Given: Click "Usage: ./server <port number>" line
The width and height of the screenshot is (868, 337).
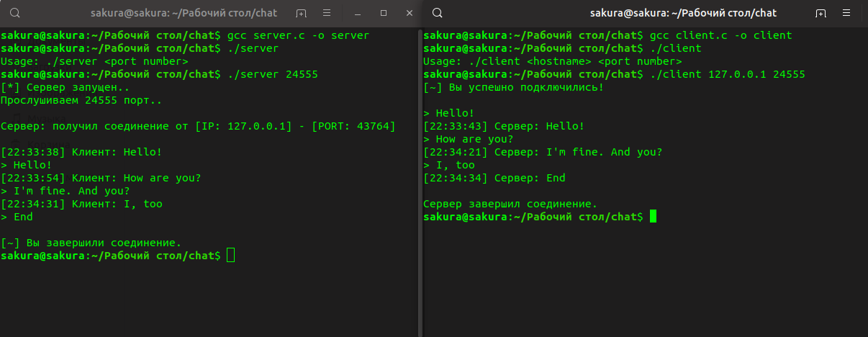Looking at the screenshot, I should click(x=94, y=61).
